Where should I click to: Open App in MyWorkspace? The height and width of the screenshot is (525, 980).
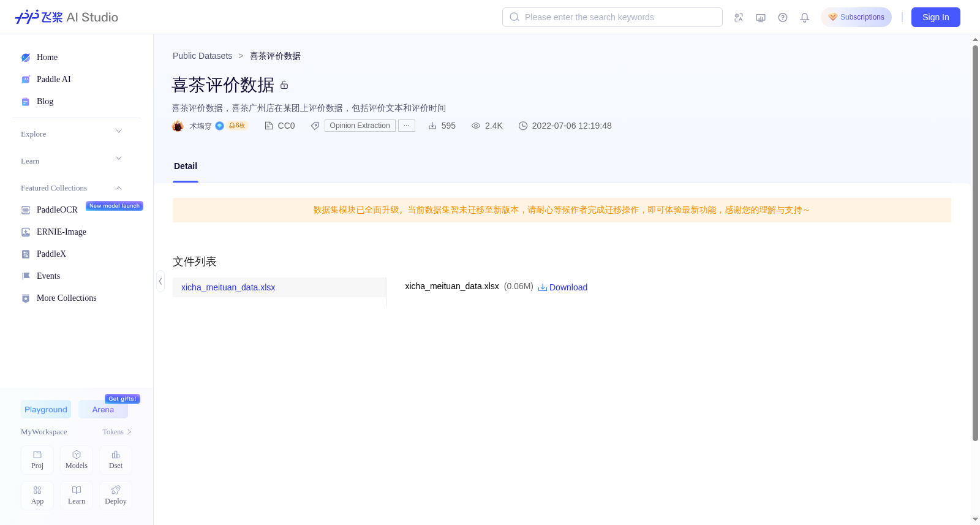coord(37,496)
